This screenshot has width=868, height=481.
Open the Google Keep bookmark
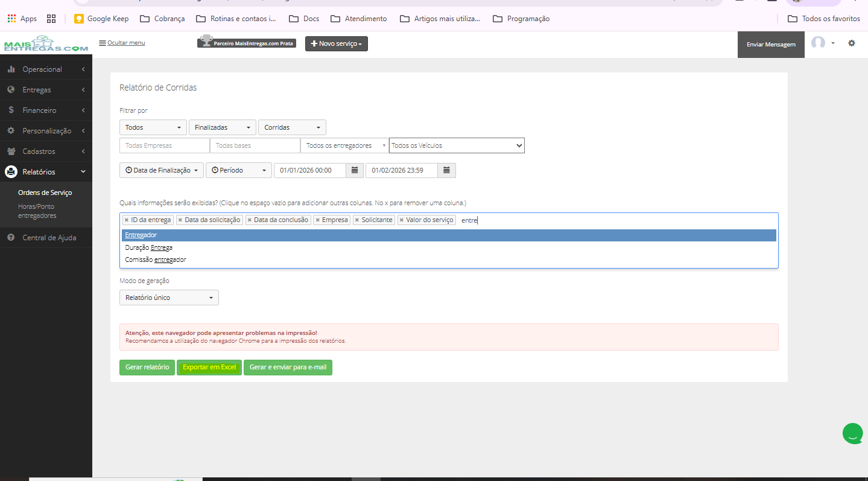point(101,19)
